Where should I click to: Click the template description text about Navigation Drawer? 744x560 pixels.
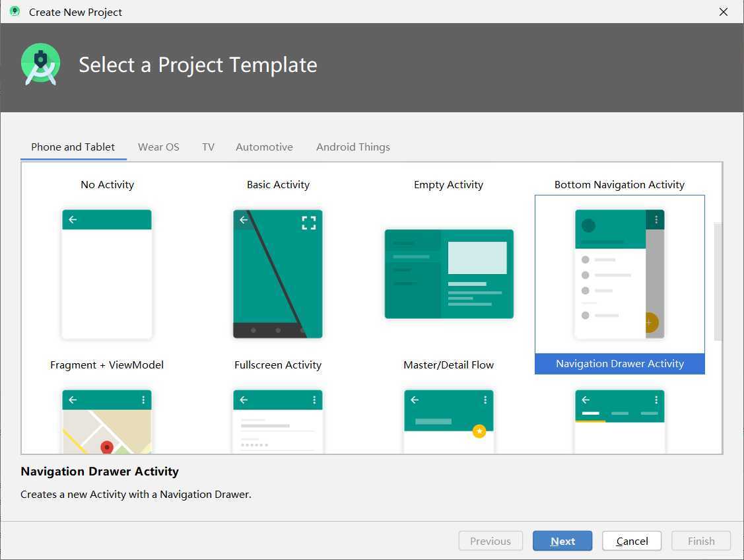pos(136,495)
